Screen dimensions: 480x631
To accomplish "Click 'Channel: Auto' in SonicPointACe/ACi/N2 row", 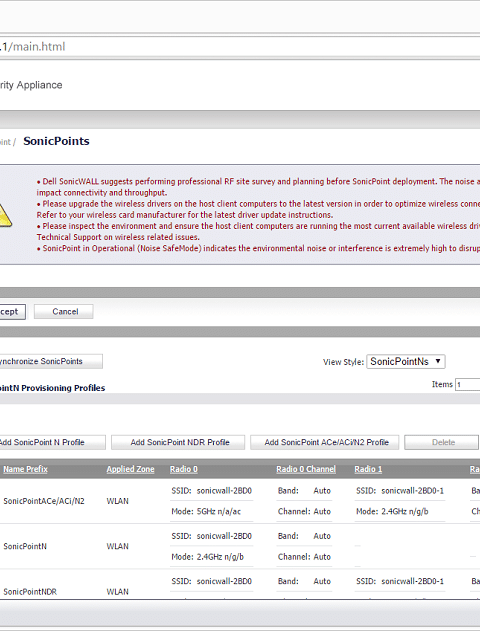I will pos(304,511).
